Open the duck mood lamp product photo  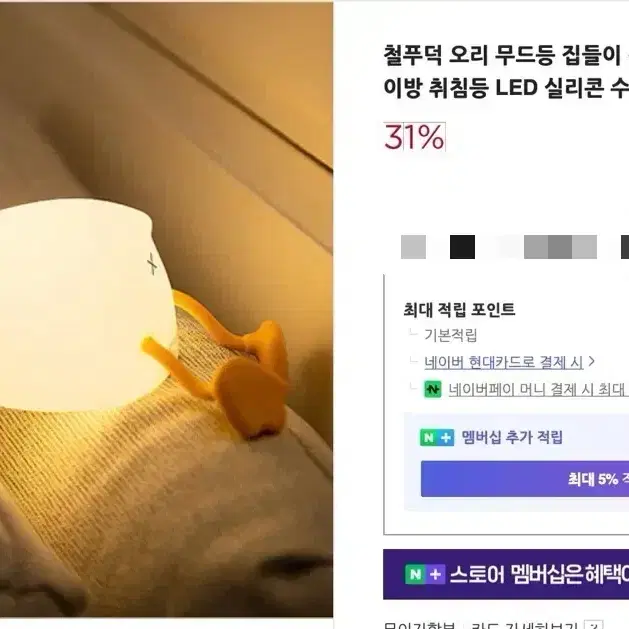[x=166, y=310]
